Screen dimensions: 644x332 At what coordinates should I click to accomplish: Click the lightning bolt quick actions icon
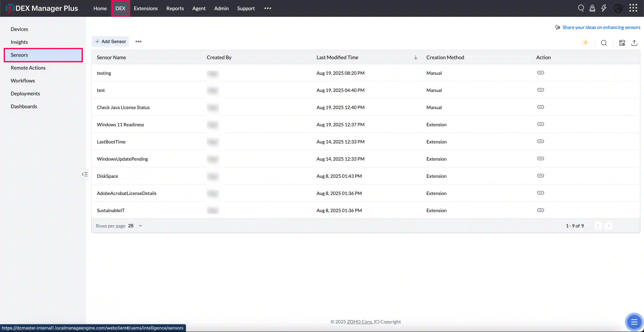point(604,8)
